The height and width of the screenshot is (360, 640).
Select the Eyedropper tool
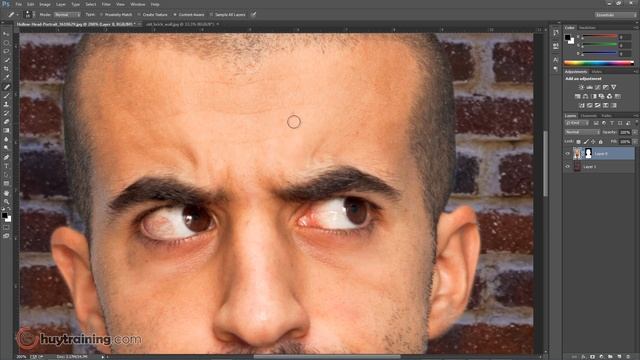(x=7, y=78)
